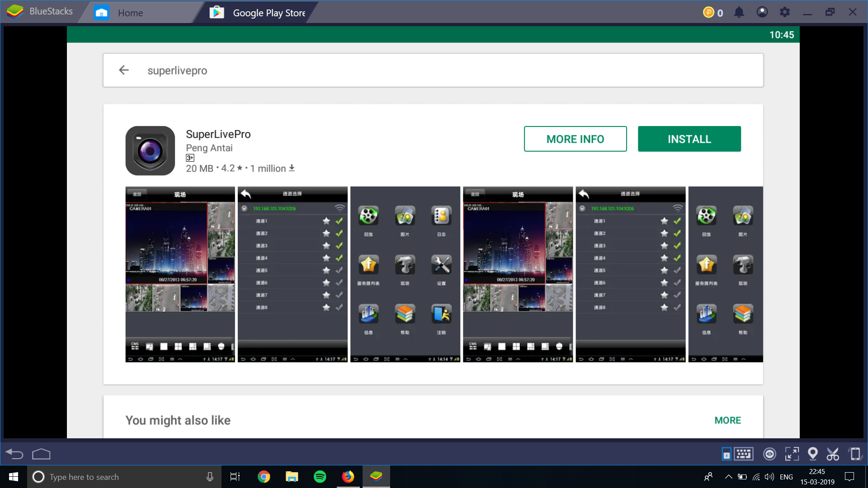Viewport: 868px width, 488px height.
Task: Toggle the keyboard controls icon
Action: (743, 454)
